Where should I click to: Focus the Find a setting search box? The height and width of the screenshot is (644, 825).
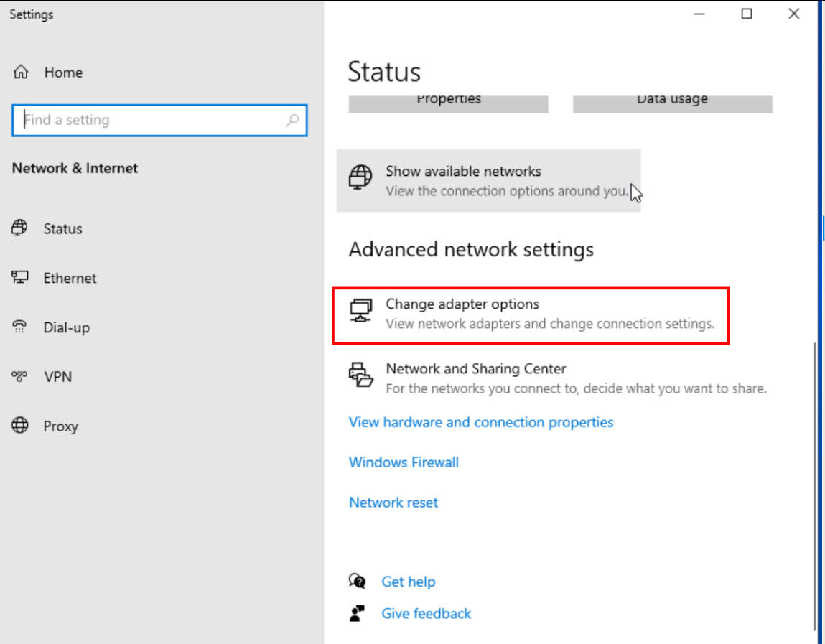[x=151, y=121]
